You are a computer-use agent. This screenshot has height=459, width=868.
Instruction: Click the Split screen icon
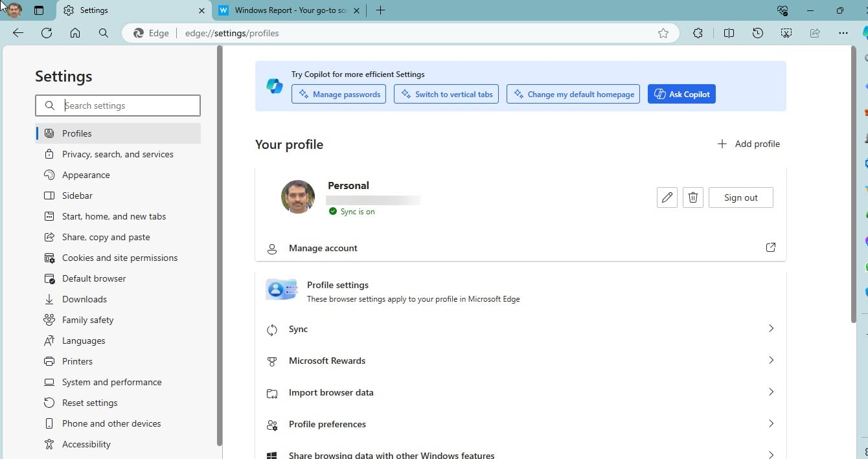pyautogui.click(x=729, y=33)
